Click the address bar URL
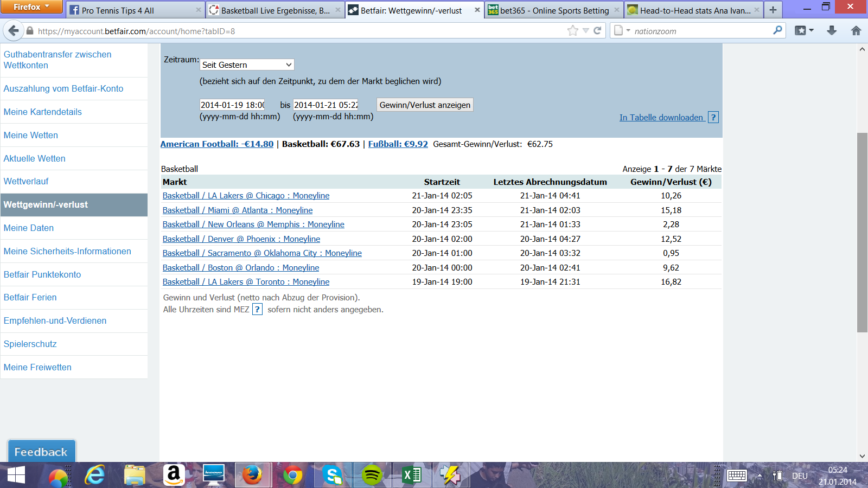Viewport: 868px width, 488px height. 137,31
